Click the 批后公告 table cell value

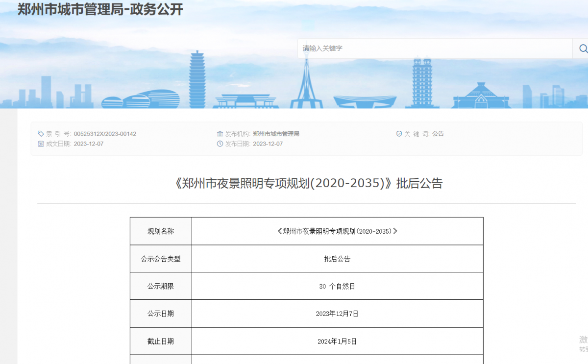click(x=337, y=259)
